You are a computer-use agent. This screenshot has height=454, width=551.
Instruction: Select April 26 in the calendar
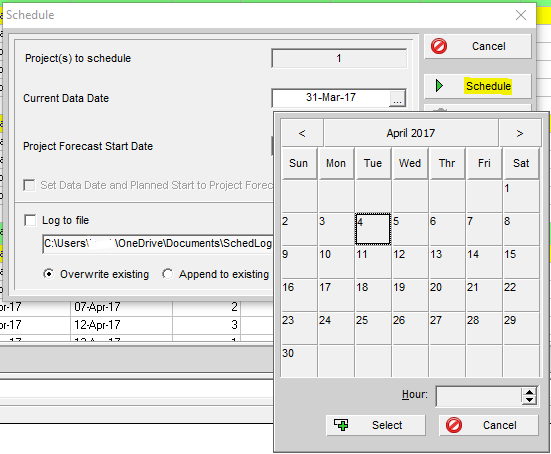pyautogui.click(x=410, y=328)
